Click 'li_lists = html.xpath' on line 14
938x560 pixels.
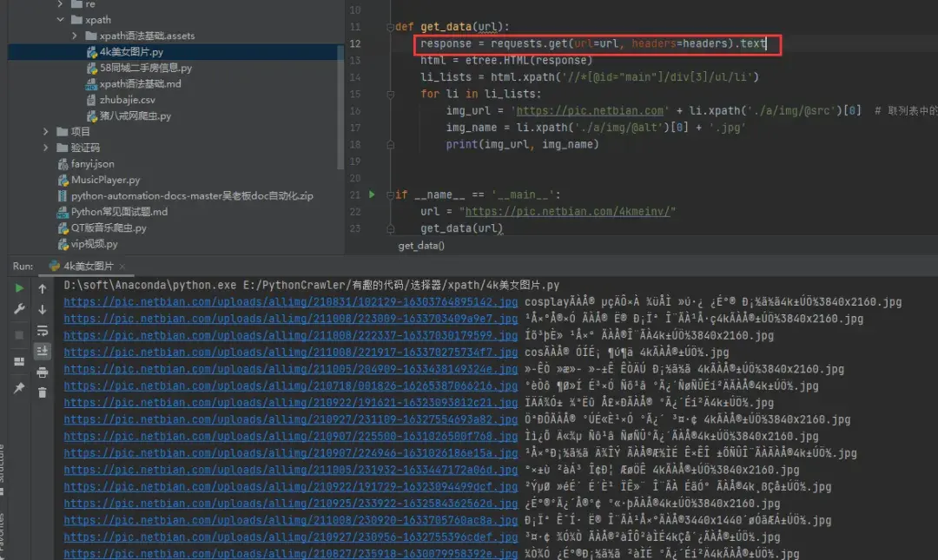486,77
